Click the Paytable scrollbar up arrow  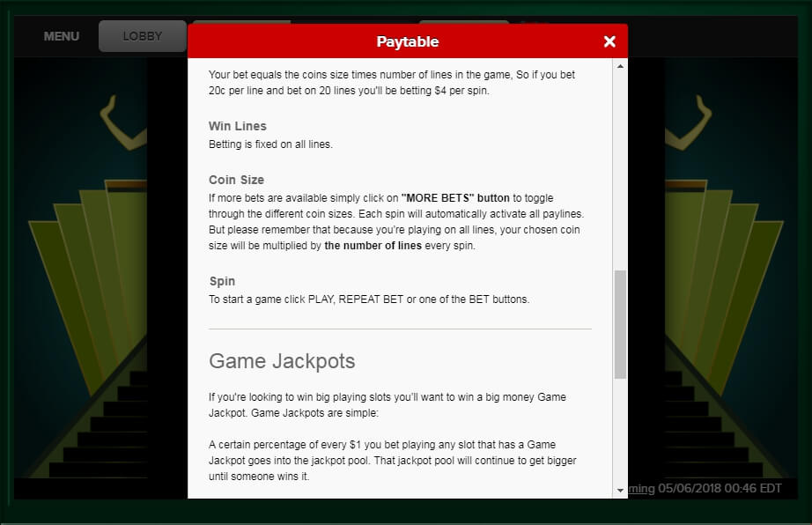[x=620, y=67]
